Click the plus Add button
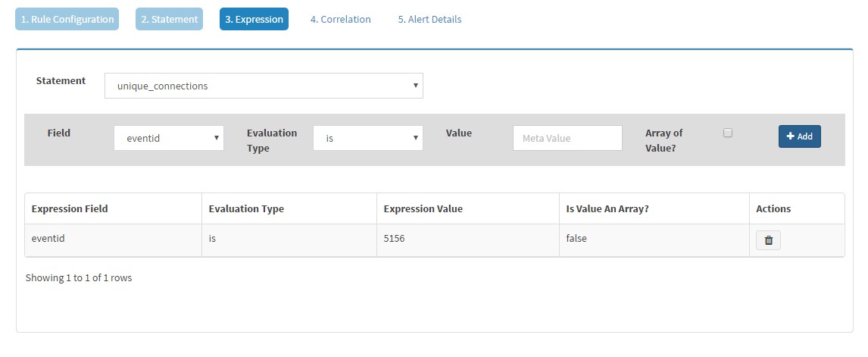The image size is (868, 357). (799, 136)
